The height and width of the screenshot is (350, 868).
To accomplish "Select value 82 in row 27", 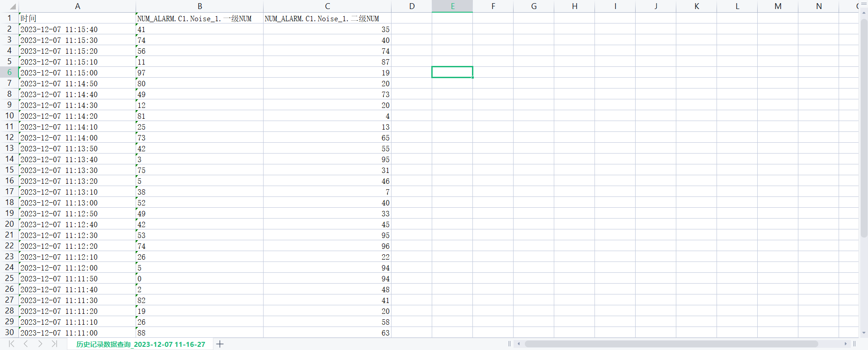I will click(200, 300).
